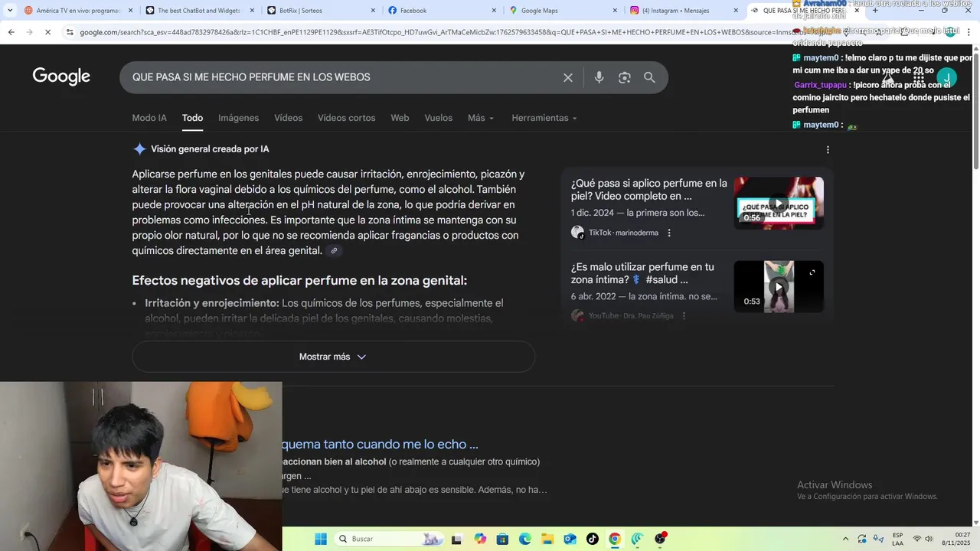Image resolution: width=980 pixels, height=551 pixels.
Task: Open options for the YouTube Dra. Pau Zúñiga result
Action: point(684,315)
